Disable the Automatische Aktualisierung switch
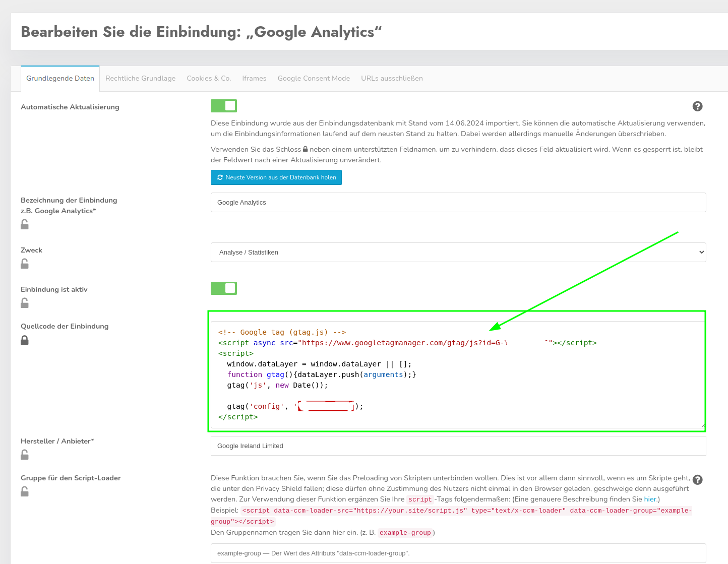The height and width of the screenshot is (564, 728). click(x=224, y=106)
